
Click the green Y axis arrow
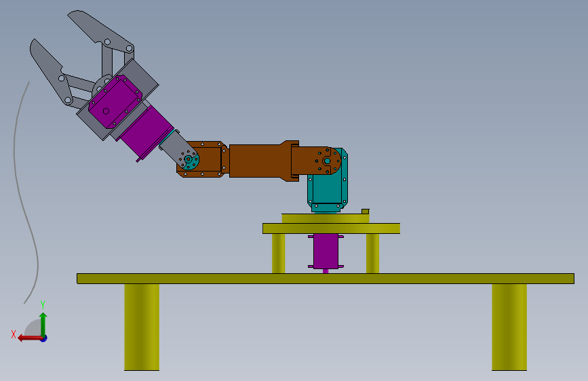[x=43, y=323]
